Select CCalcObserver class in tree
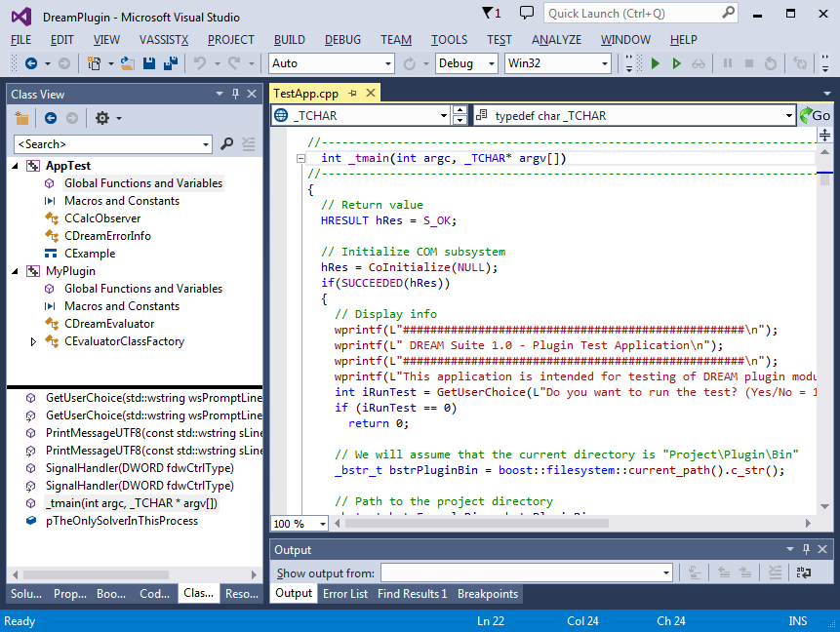The width and height of the screenshot is (840, 632). click(x=102, y=218)
